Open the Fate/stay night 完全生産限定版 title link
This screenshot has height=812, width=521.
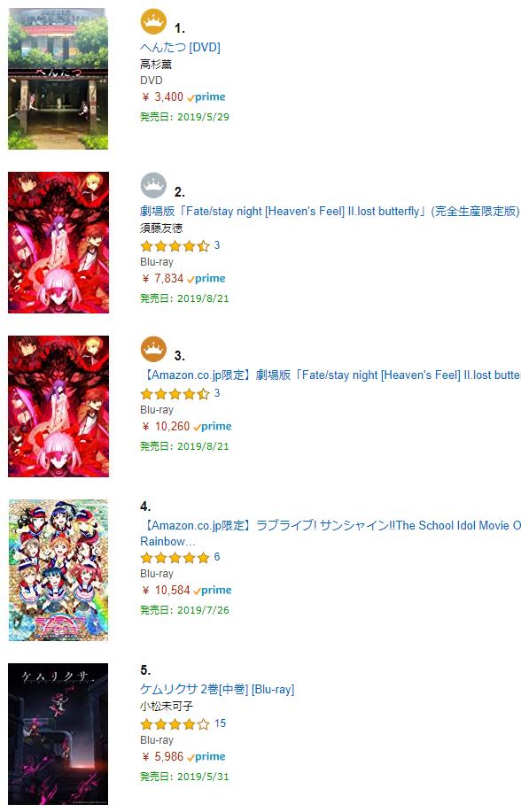(330, 212)
